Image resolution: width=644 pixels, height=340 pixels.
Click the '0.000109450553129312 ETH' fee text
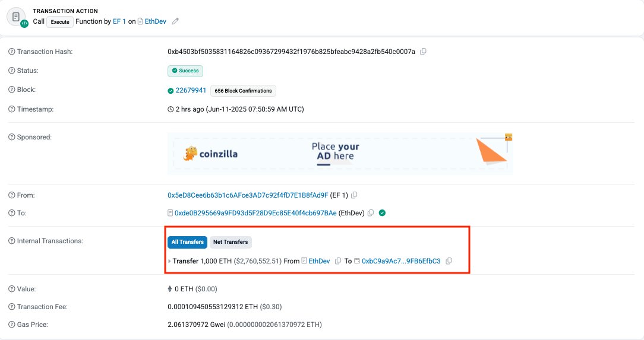[213, 307]
